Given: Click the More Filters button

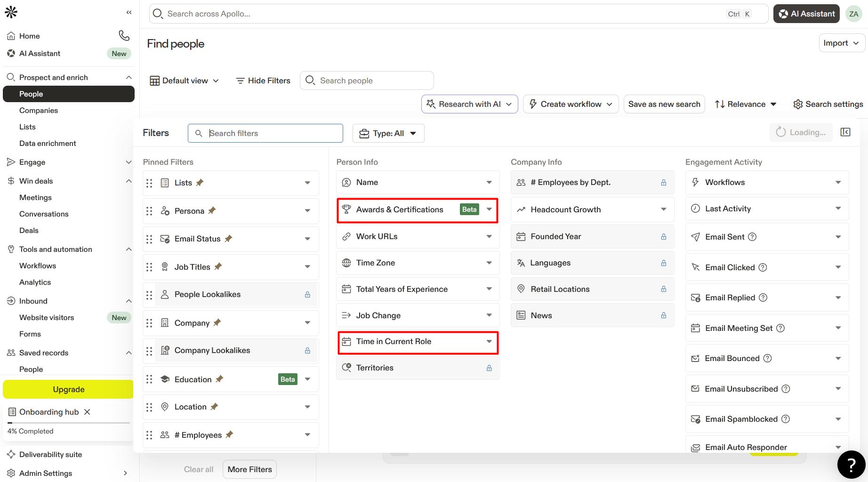Looking at the screenshot, I should (x=250, y=469).
